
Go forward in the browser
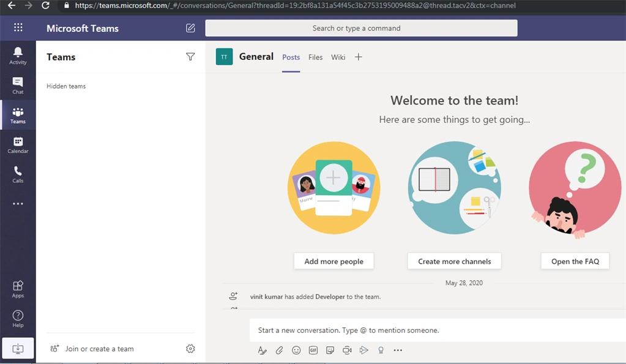[28, 5]
